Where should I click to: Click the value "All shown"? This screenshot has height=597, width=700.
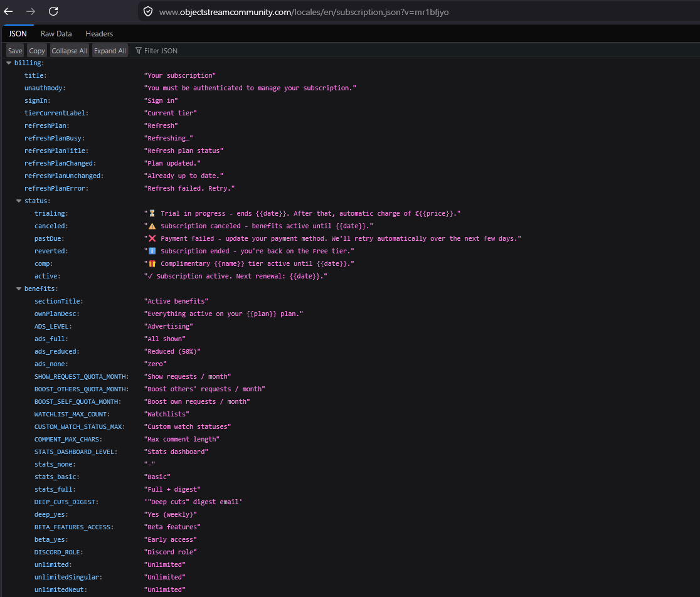click(165, 339)
